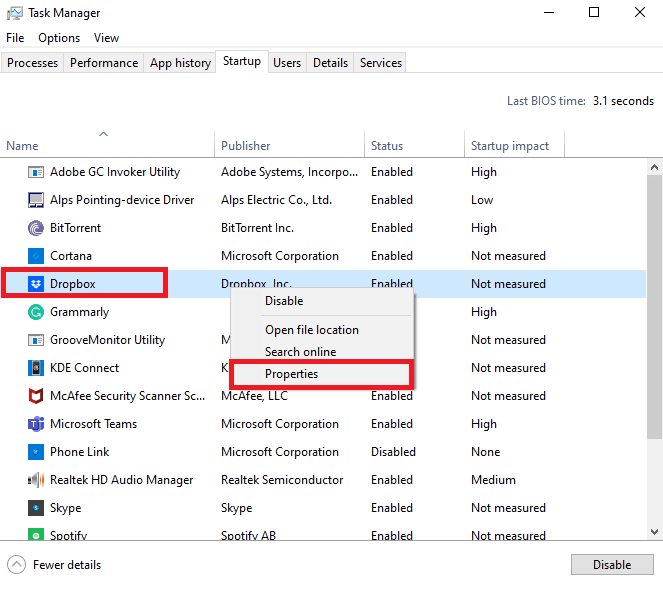The width and height of the screenshot is (663, 589).
Task: Select the Dropbox row name
Action: click(73, 284)
